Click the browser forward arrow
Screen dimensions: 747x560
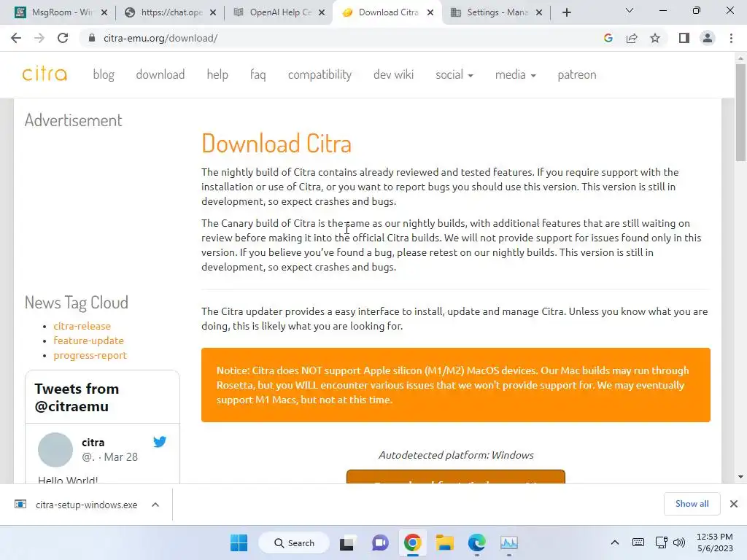click(x=39, y=38)
